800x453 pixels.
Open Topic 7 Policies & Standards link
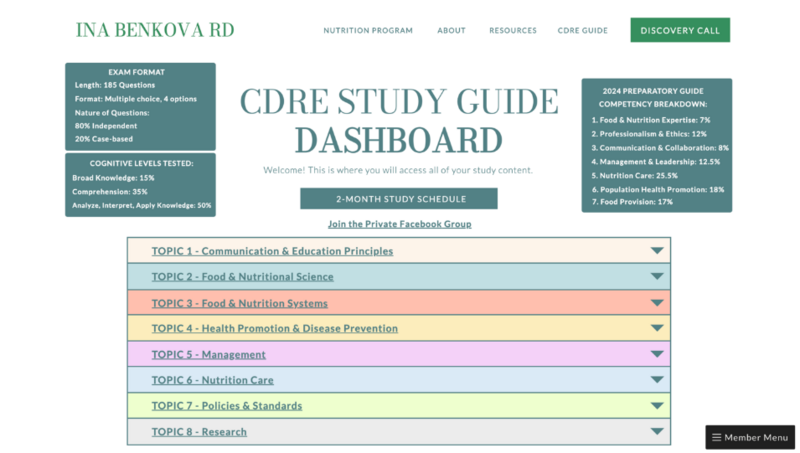click(227, 406)
